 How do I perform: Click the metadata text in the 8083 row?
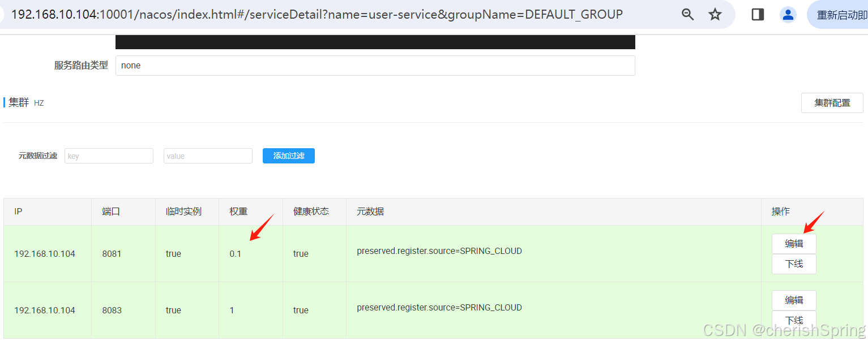point(439,308)
